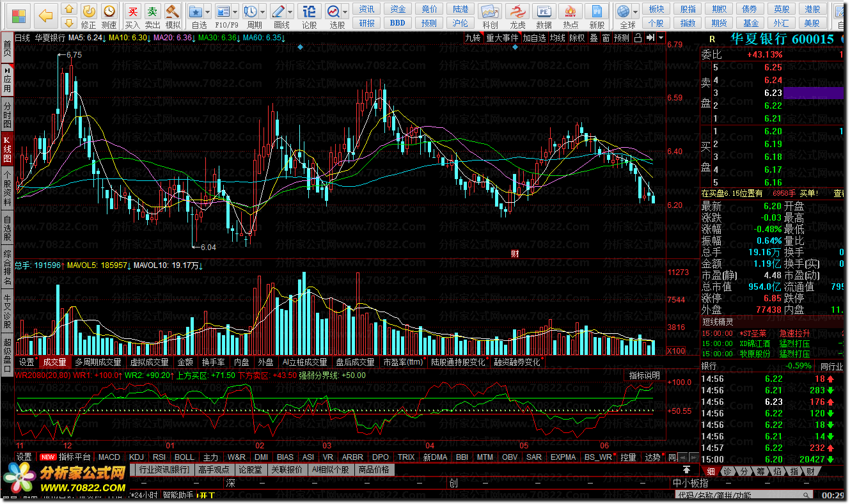This screenshot has width=850, height=504.
Task: Open the 个股资料 sidebar tab
Action: point(7,188)
